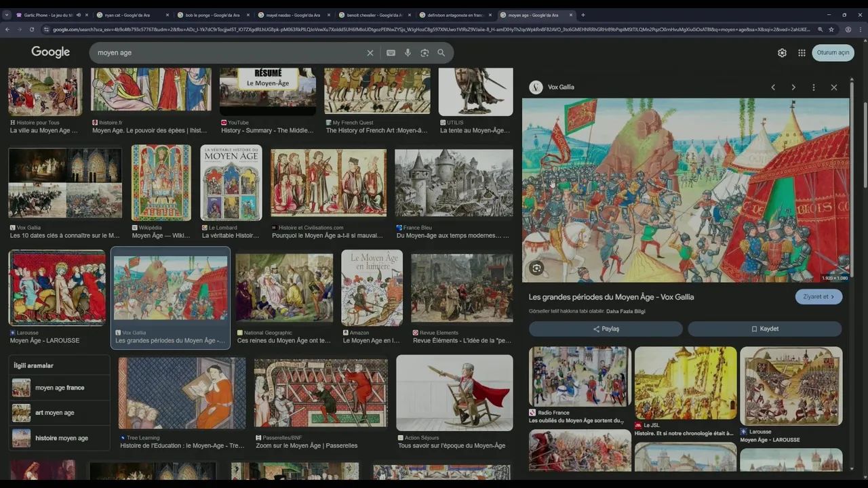The height and width of the screenshot is (488, 868).
Task: Close the image preview panel
Action: pos(834,87)
